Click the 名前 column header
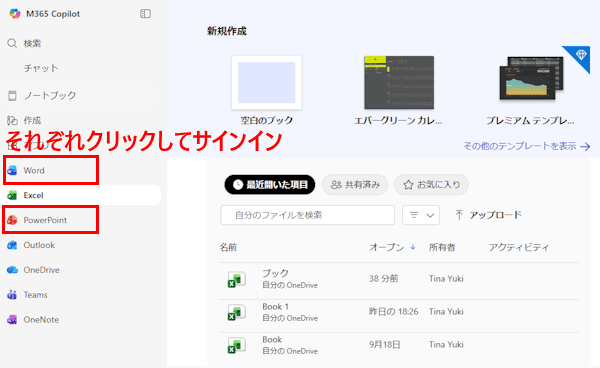This screenshot has height=368, width=600. point(228,248)
